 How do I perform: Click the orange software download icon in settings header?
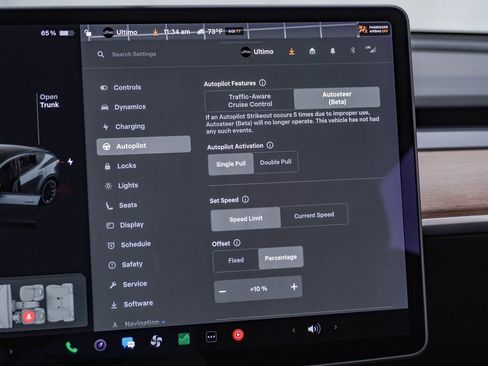(x=292, y=52)
